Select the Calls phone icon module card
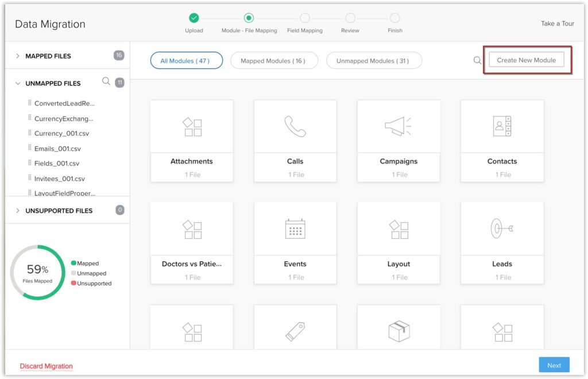Image resolution: width=588 pixels, height=379 pixels. pos(295,126)
